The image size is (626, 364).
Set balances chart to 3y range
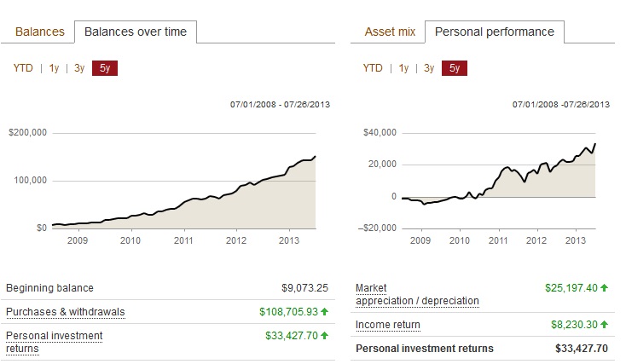79,68
